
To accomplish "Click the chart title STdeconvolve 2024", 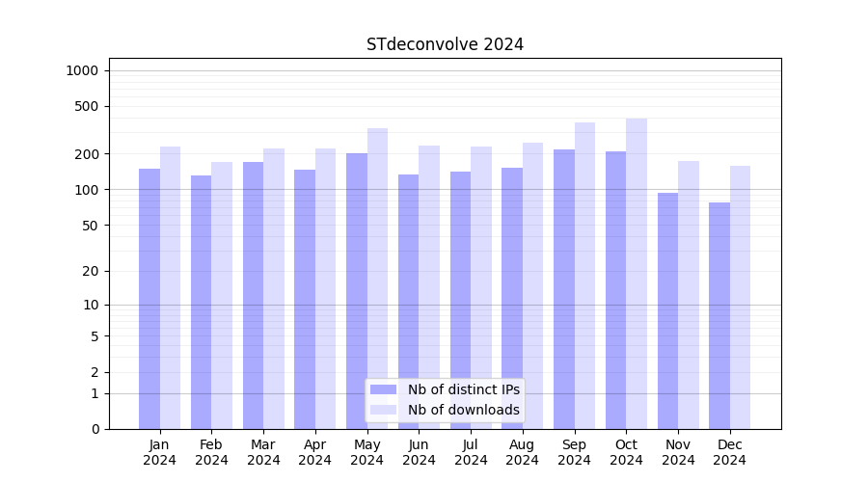I will pos(445,44).
